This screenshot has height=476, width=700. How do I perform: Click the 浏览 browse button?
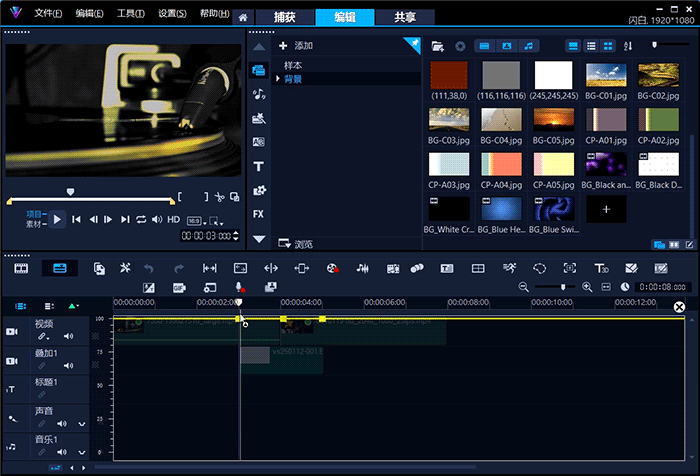coord(296,244)
